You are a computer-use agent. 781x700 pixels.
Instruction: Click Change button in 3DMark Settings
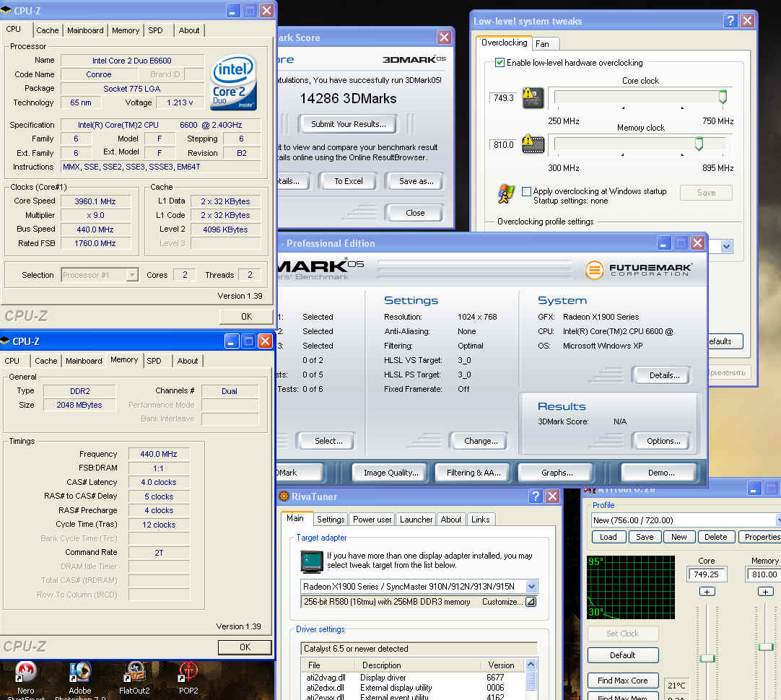(x=480, y=441)
